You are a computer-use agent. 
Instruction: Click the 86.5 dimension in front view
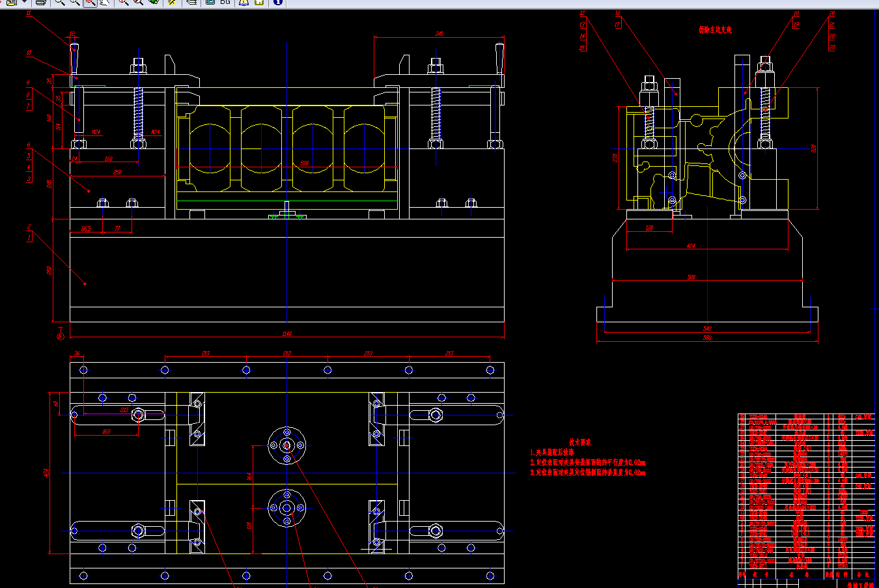coord(86,229)
